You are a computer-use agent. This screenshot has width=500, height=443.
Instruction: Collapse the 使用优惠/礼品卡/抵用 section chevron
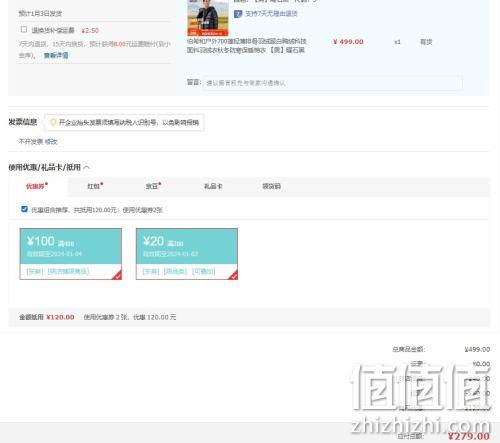[87, 167]
